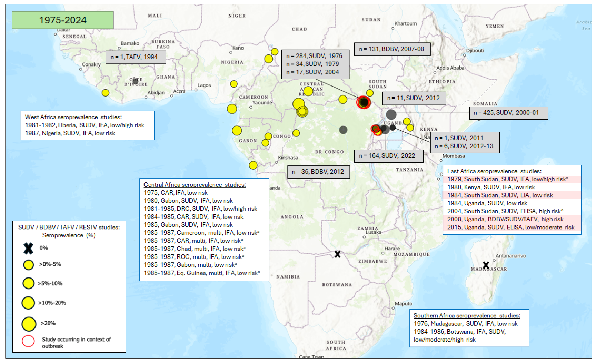596x364 pixels.
Task: Click the "n = 1, TAFV, 1994" label
Action: [x=136, y=57]
